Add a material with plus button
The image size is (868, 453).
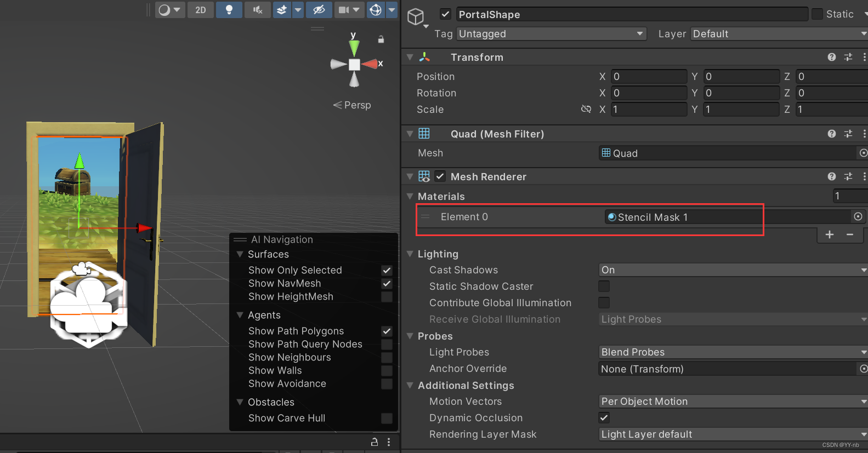[830, 234]
